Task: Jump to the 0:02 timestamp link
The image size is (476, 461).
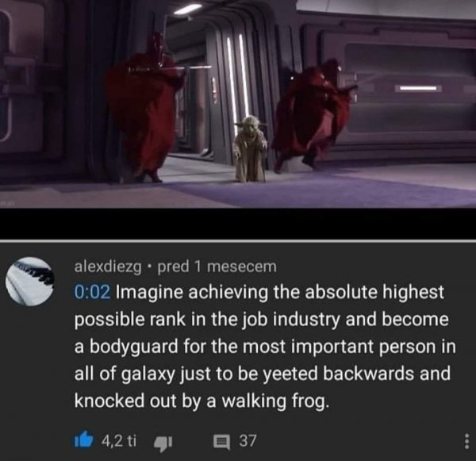Action: (x=92, y=292)
